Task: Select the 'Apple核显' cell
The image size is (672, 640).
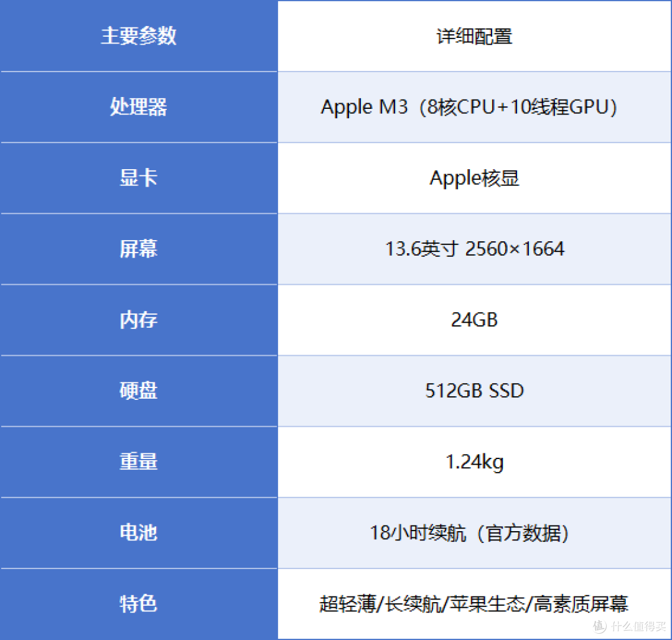Action: coord(474,179)
